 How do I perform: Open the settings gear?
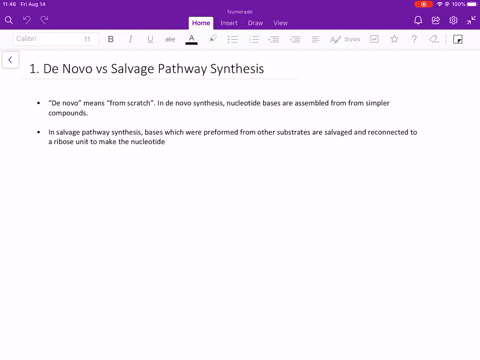(453, 20)
